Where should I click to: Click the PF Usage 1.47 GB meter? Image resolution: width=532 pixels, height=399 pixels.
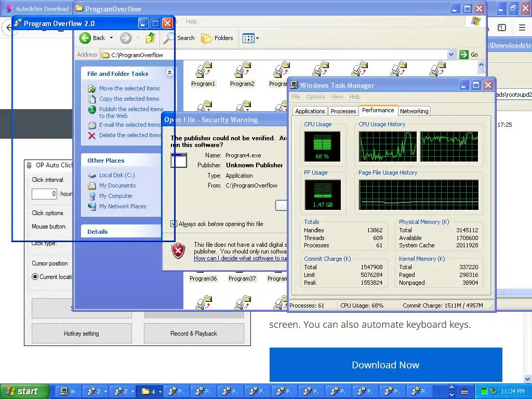point(323,195)
